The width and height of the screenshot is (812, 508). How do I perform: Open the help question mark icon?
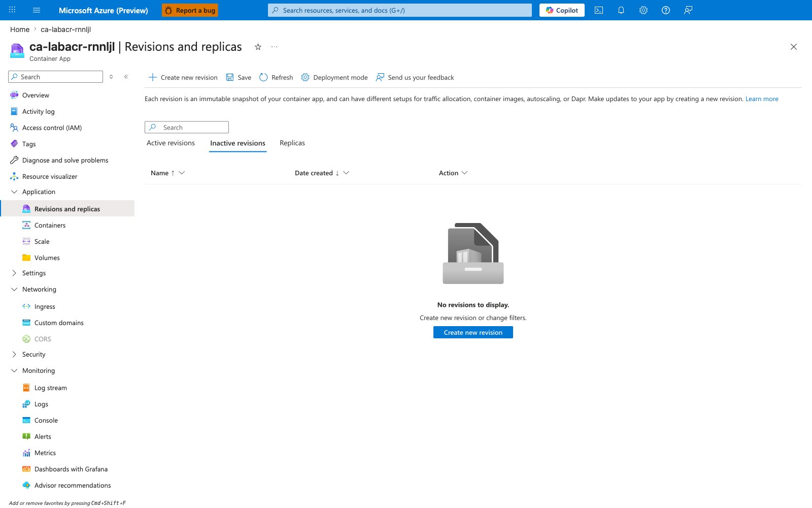[x=666, y=10]
